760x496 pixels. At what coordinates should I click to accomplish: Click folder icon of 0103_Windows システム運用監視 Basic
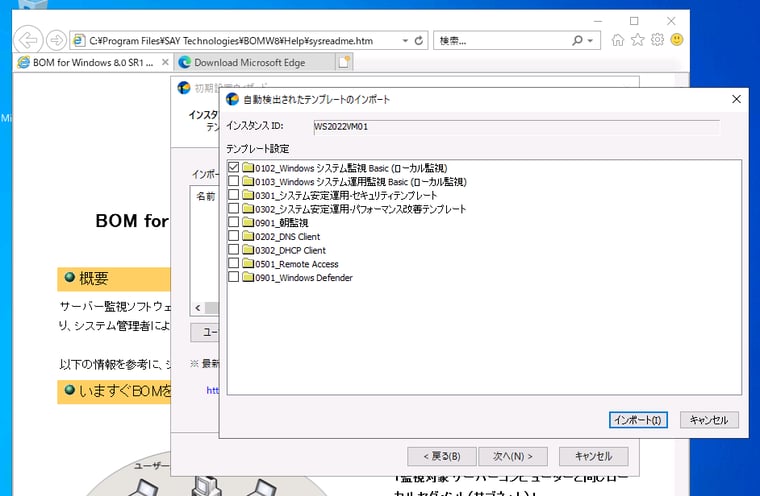coord(248,181)
